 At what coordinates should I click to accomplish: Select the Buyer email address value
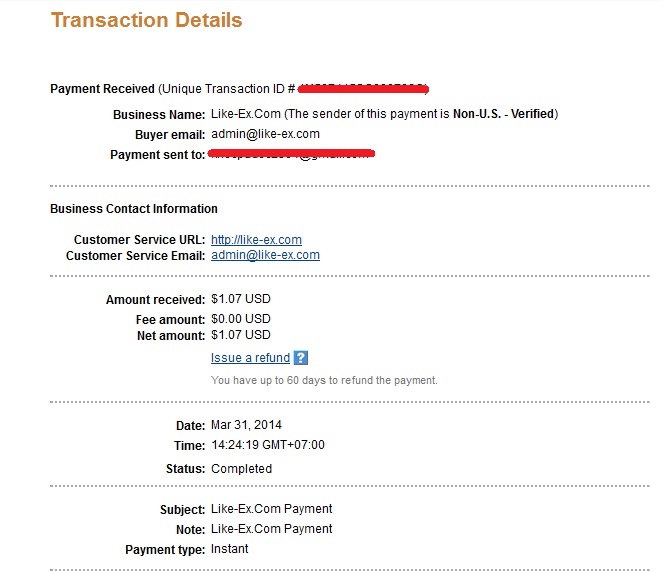pyautogui.click(x=265, y=134)
